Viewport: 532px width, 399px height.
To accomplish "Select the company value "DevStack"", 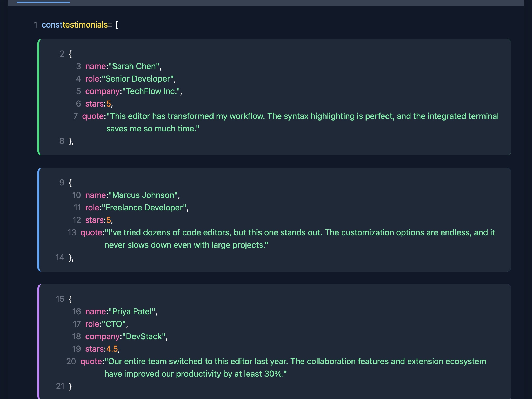I will click(144, 336).
